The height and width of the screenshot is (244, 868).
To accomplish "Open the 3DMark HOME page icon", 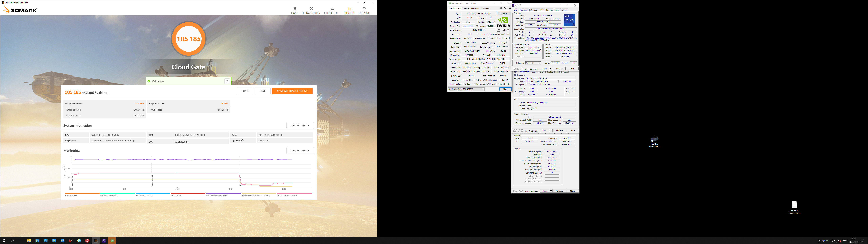I will point(295,8).
